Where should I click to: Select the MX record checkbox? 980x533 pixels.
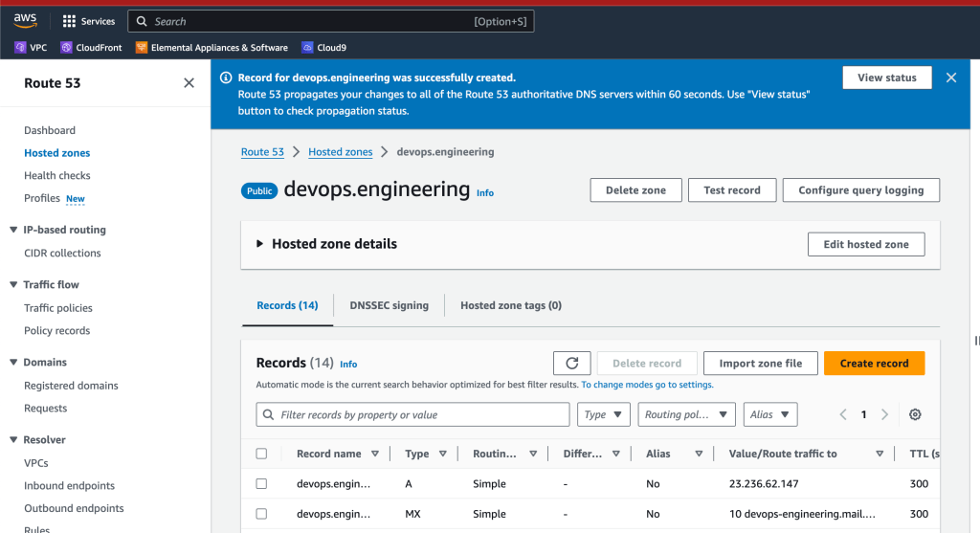click(x=261, y=514)
